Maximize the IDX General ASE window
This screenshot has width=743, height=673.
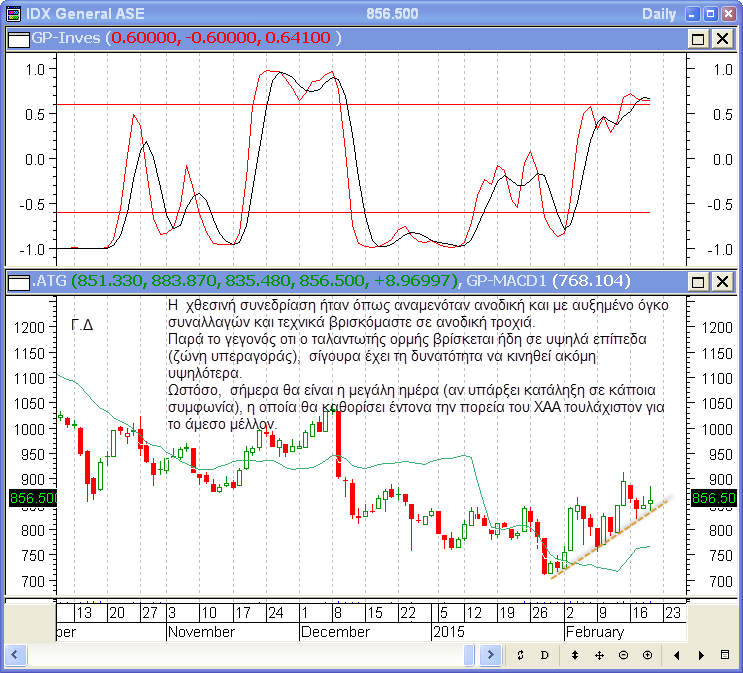coord(710,14)
